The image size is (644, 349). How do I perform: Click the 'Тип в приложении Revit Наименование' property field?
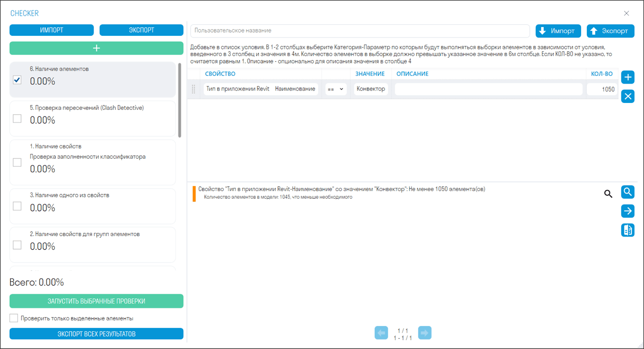(x=261, y=89)
